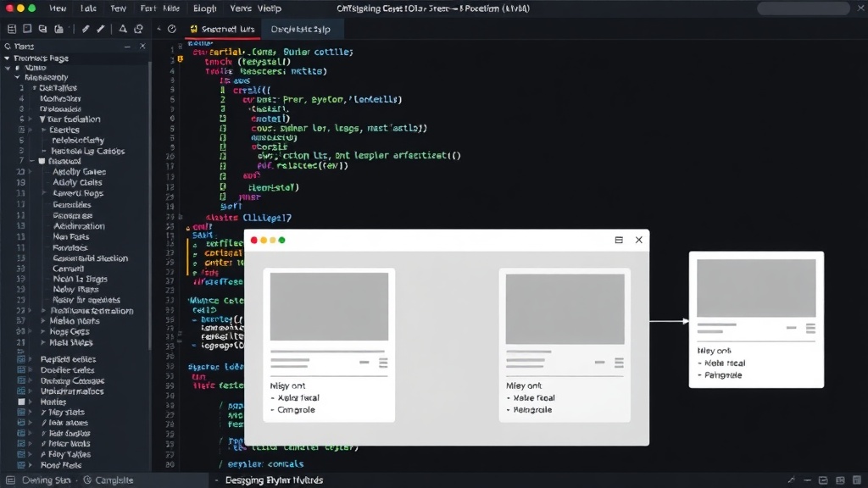
Task: Expand the 'Repfidd eebles' row arrow
Action: point(31,359)
